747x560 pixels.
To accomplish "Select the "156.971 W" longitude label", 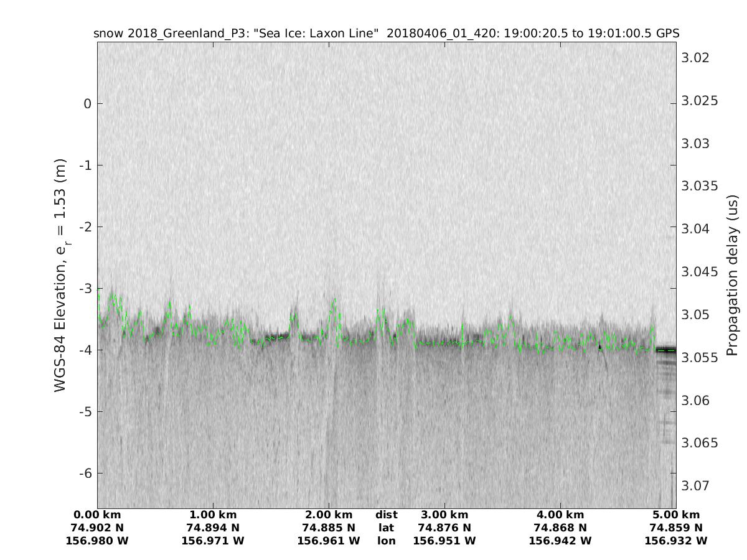I will point(213,541).
